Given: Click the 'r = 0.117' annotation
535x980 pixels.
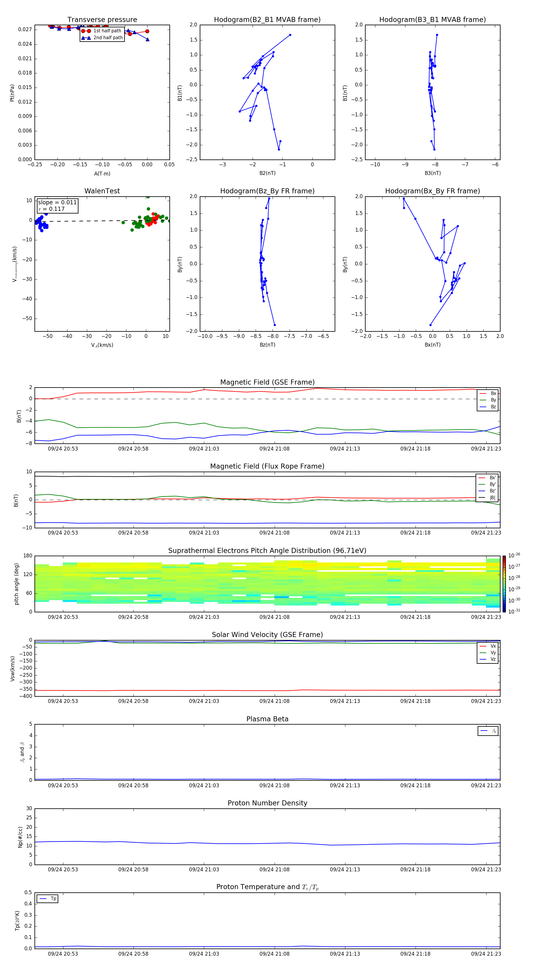Looking at the screenshot, I should (x=51, y=209).
